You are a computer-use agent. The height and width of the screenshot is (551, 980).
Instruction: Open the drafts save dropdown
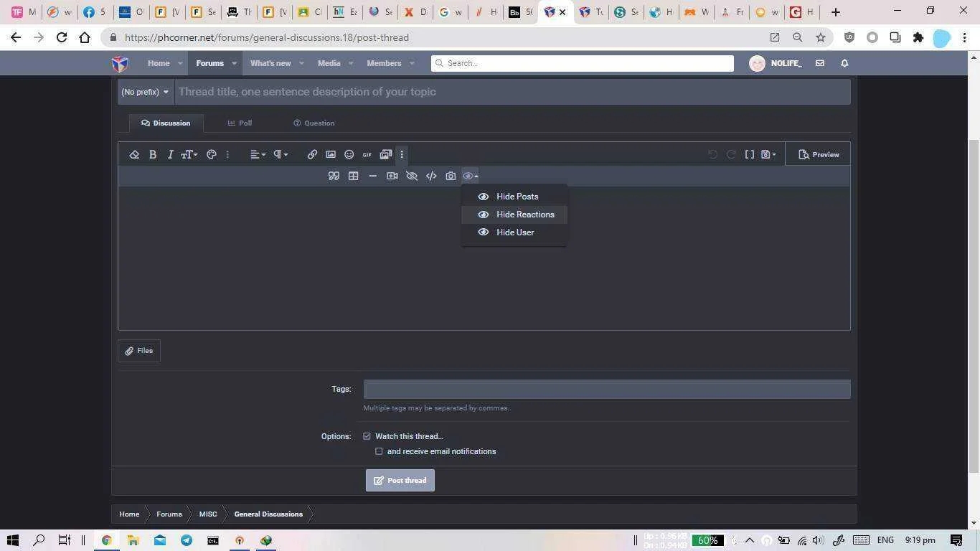(x=768, y=154)
